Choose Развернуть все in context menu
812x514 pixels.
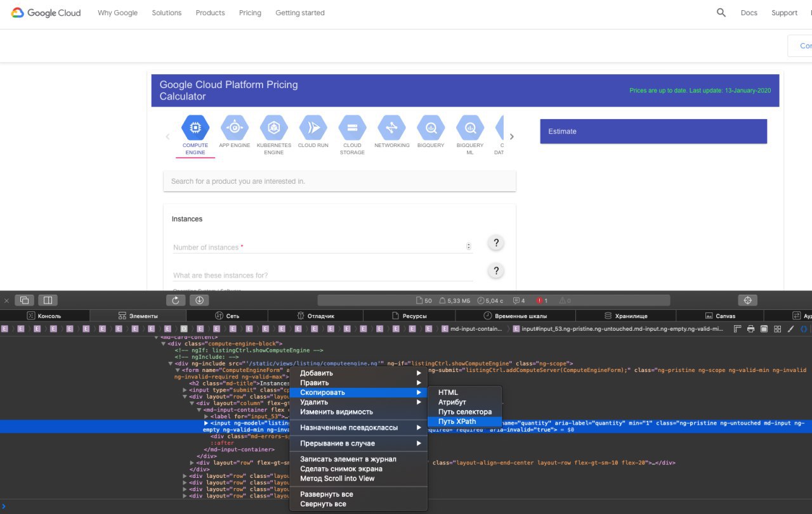(x=358, y=494)
